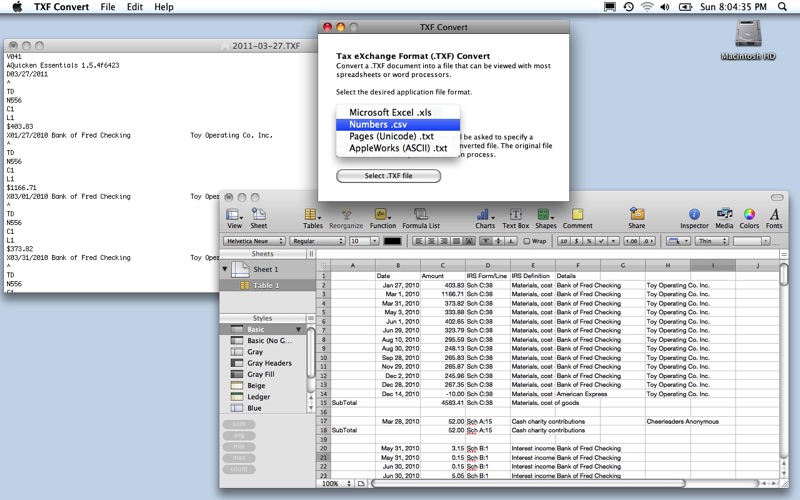This screenshot has width=800, height=500.
Task: Apply currency dollar cell format
Action: (577, 241)
